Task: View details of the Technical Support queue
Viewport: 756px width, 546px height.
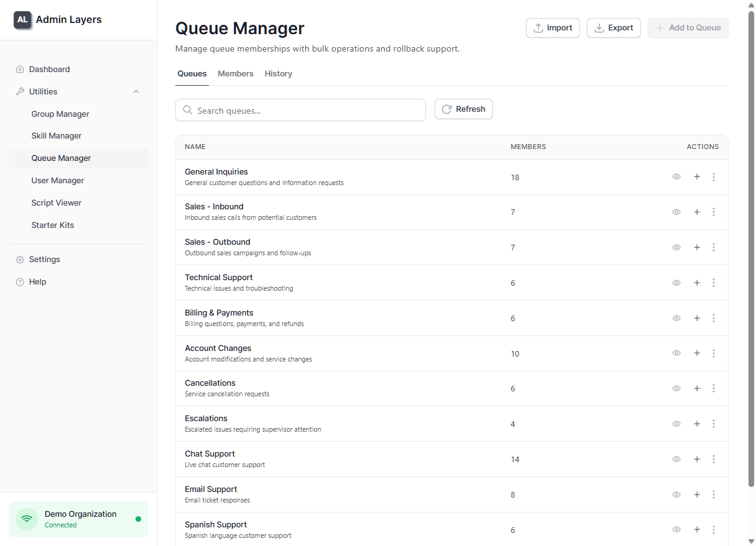Action: pos(676,283)
